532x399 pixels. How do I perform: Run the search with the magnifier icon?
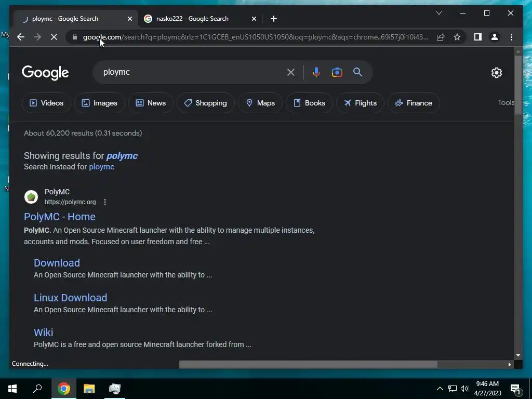357,72
